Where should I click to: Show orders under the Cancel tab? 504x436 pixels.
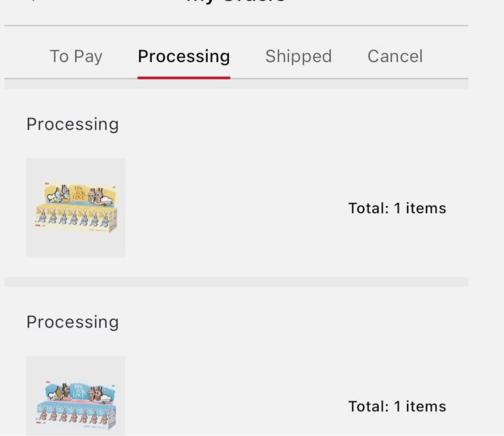pyautogui.click(x=395, y=57)
